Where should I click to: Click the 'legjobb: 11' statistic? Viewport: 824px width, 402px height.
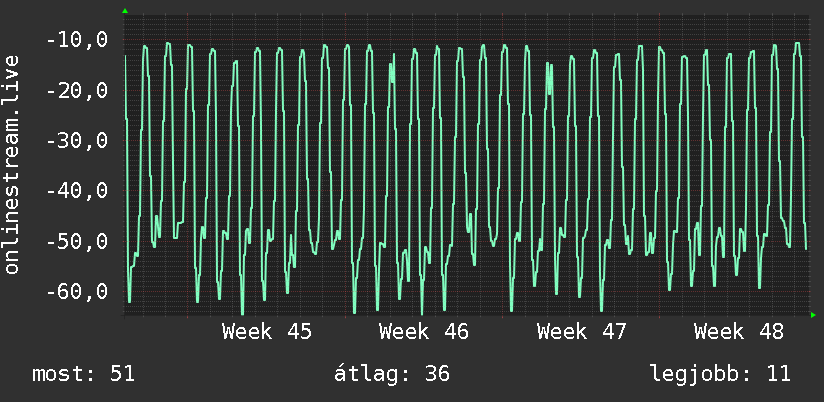(x=720, y=374)
